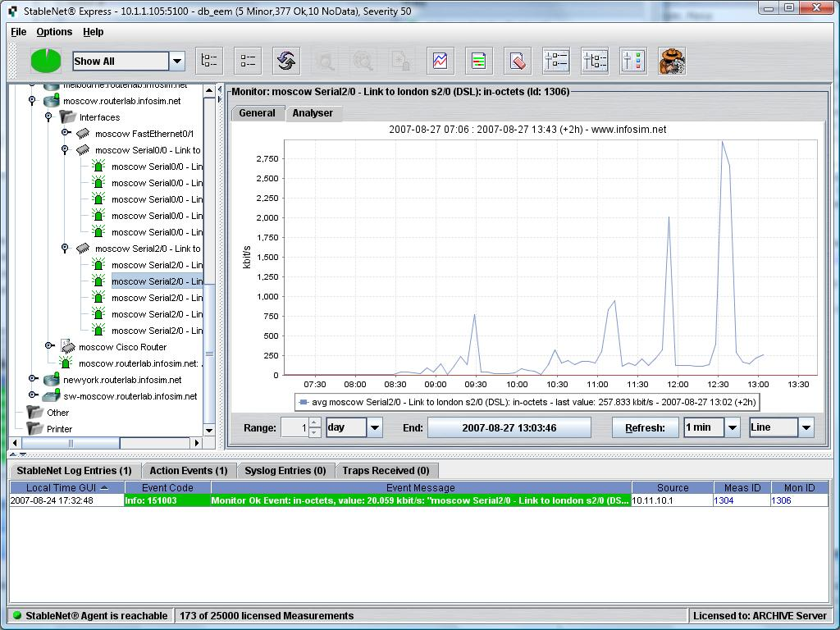
Task: Click the Event Message column header
Action: (x=421, y=487)
